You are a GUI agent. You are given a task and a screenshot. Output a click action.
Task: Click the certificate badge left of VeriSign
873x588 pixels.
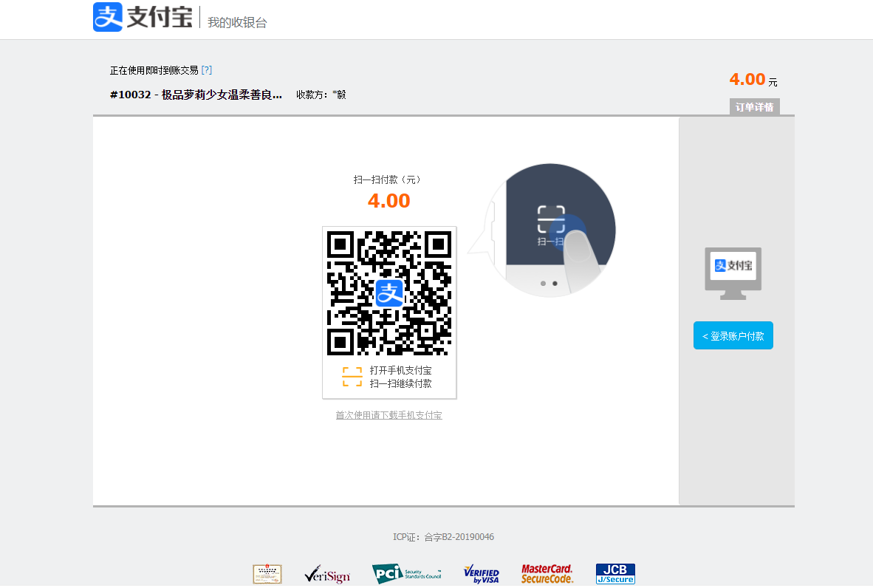[267, 574]
